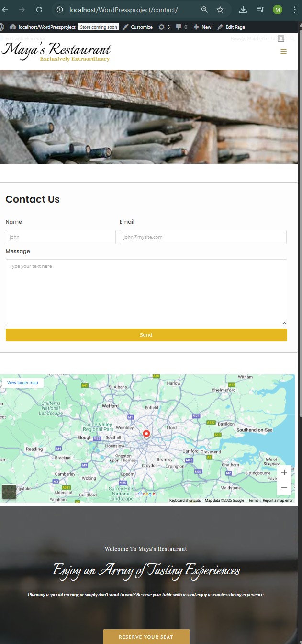Open the comments bubble in admin bar
This screenshot has height=644, width=302.
pos(181,27)
